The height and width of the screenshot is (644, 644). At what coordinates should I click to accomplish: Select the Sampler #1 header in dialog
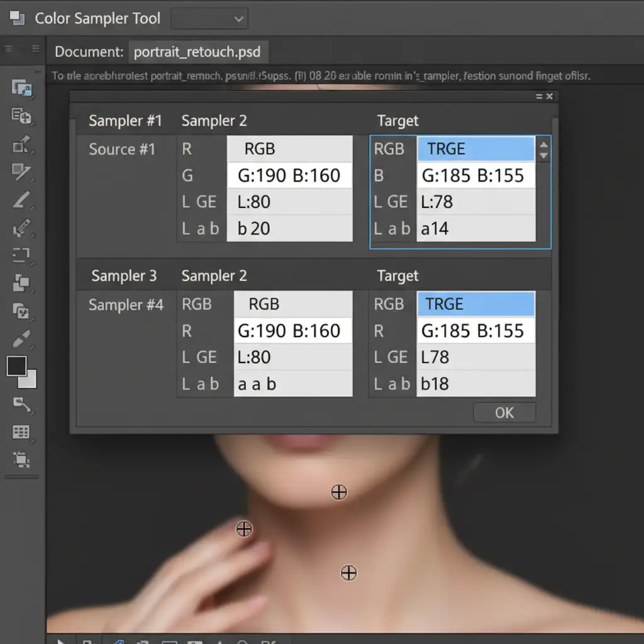[125, 121]
